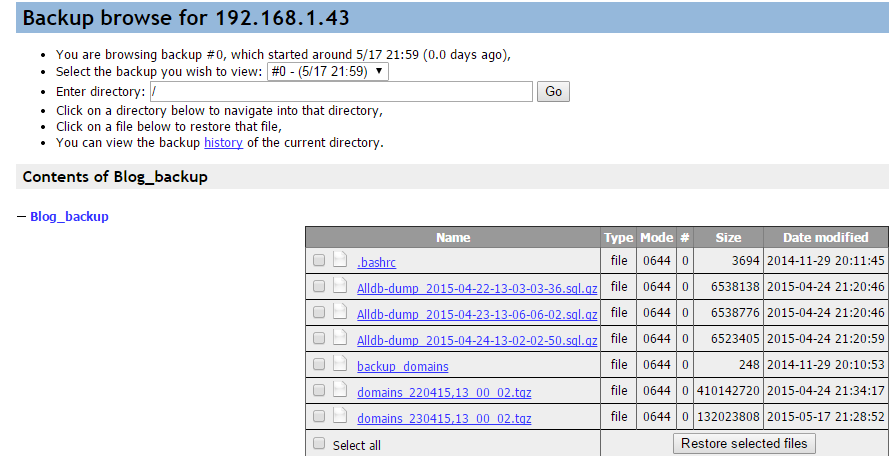
Task: Click file icon for Alldb-dump 2015-04-24 file
Action: (x=340, y=338)
